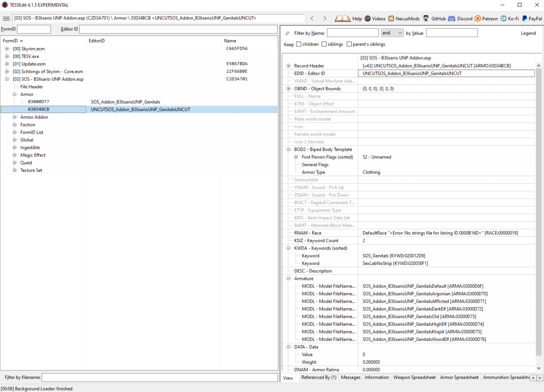Expand the Faction group
The width and height of the screenshot is (544, 392).
14,125
